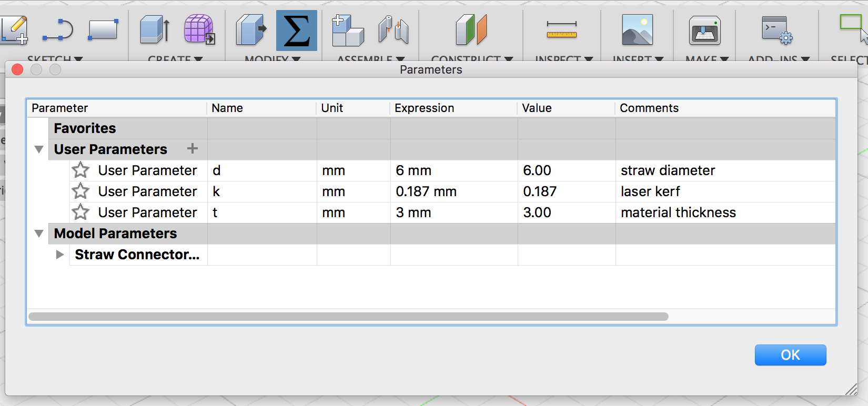Open the MAKE dropdown menu
The width and height of the screenshot is (868, 406).
coord(707,59)
